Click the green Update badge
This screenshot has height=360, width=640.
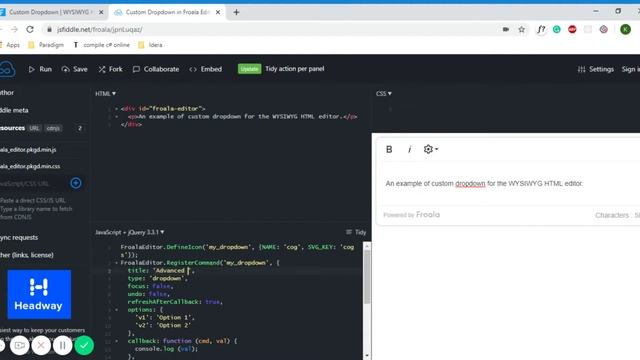click(x=249, y=69)
